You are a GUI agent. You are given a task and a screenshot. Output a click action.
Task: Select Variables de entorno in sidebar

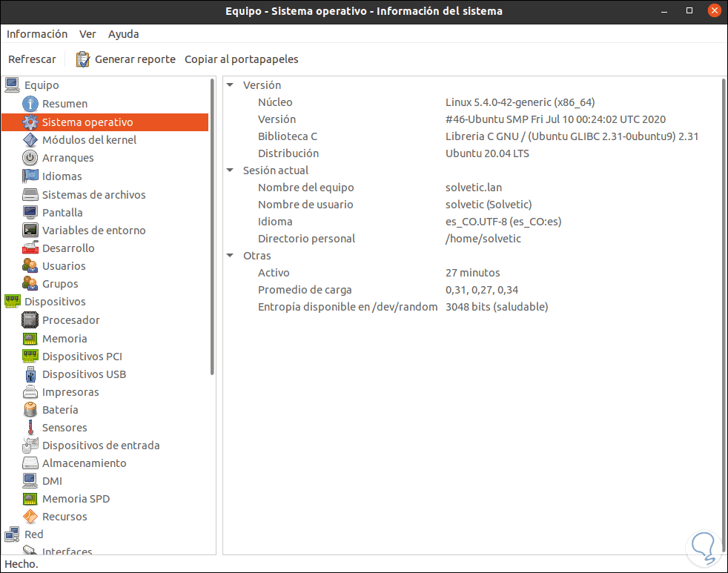93,231
